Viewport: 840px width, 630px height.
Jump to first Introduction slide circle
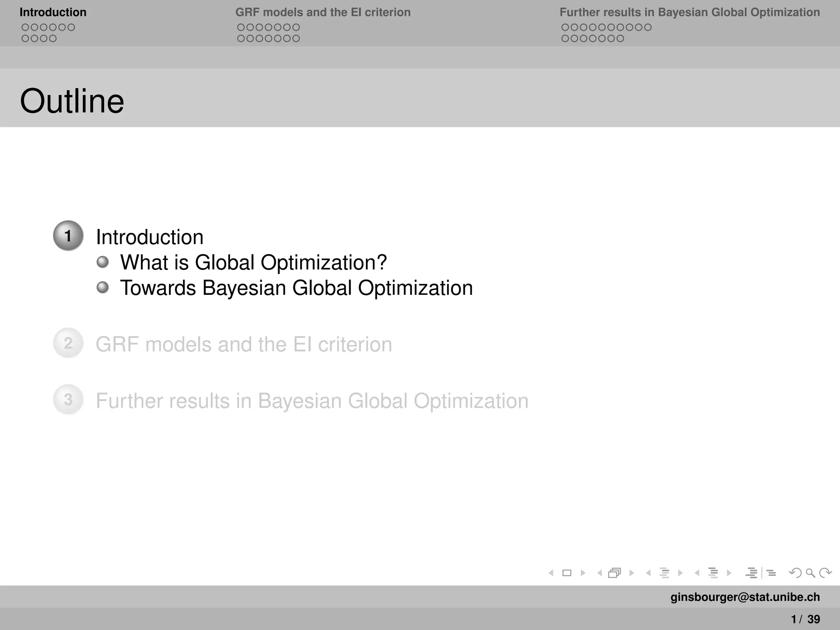pos(25,27)
